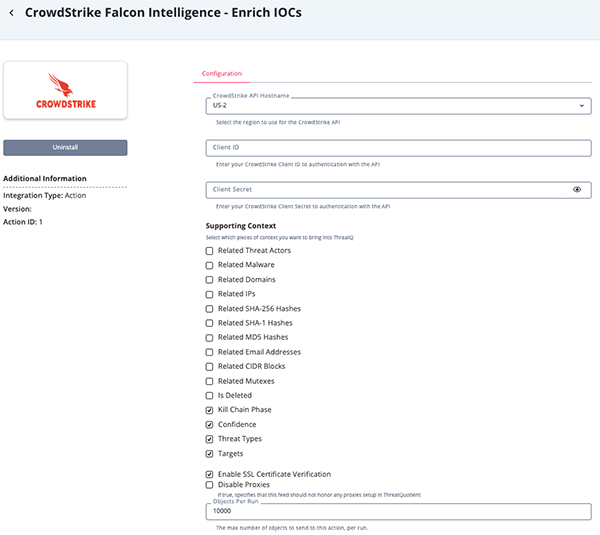Click the Uninstall button

click(65, 147)
